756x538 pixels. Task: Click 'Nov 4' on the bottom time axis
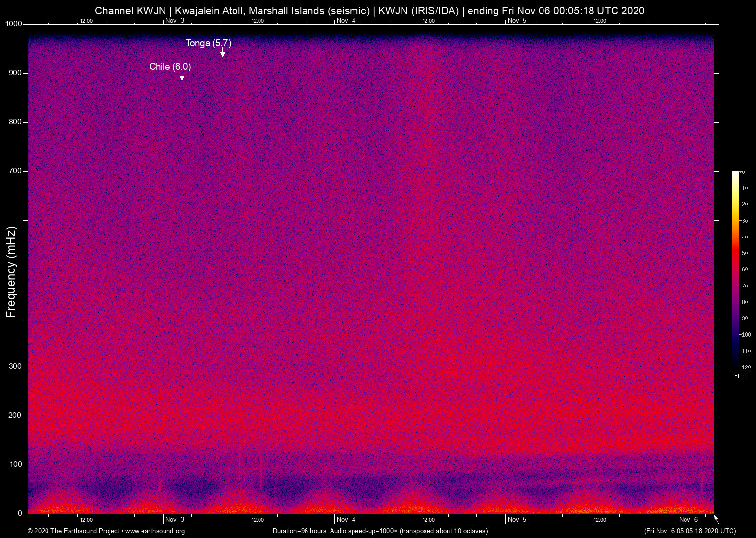tap(346, 520)
